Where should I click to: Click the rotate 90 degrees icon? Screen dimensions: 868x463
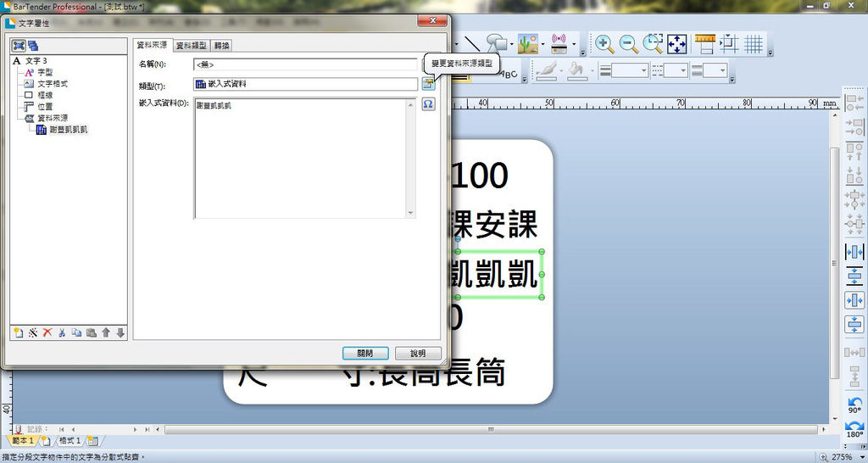click(854, 404)
